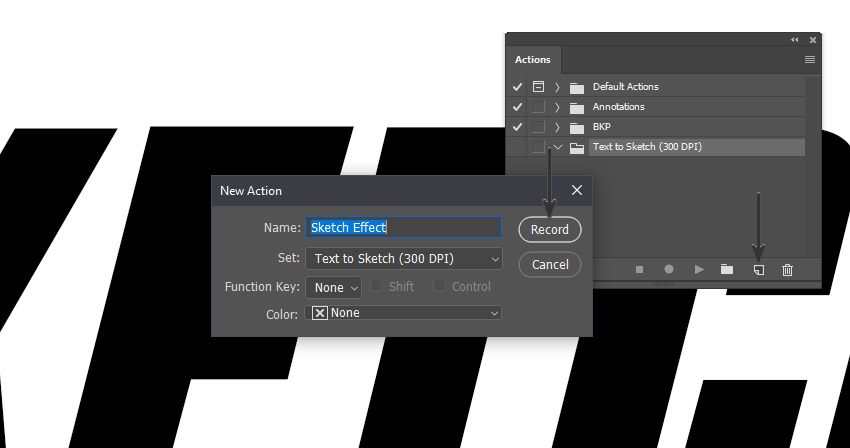
Task: Toggle the checkmark for Default Actions
Action: tap(517, 87)
